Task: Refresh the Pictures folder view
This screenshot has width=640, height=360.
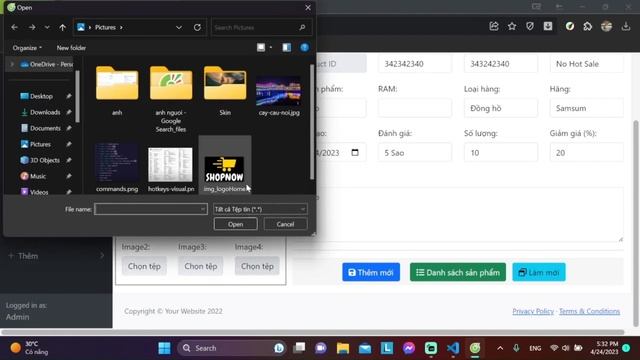Action: coord(197,27)
